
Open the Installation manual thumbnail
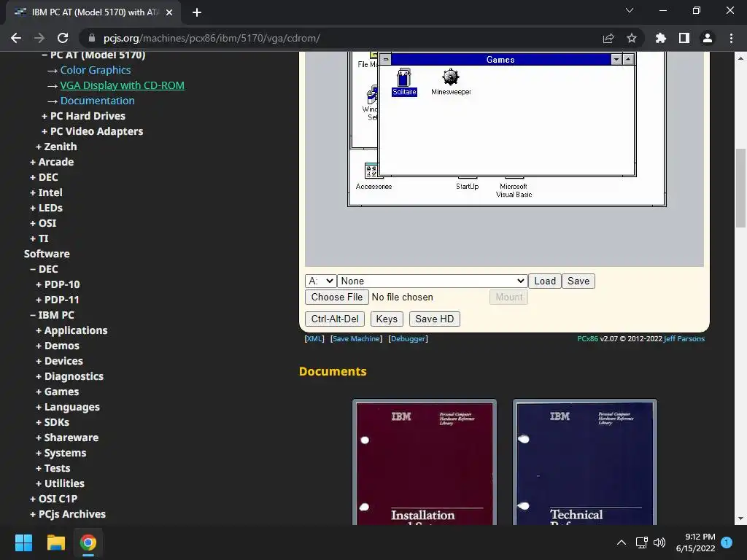[425, 462]
